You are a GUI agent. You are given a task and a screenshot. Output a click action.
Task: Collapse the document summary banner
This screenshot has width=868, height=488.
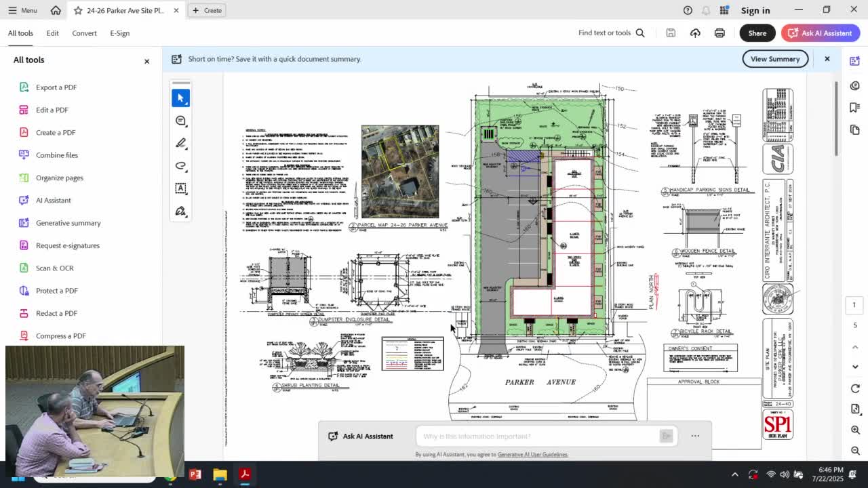[x=827, y=59]
